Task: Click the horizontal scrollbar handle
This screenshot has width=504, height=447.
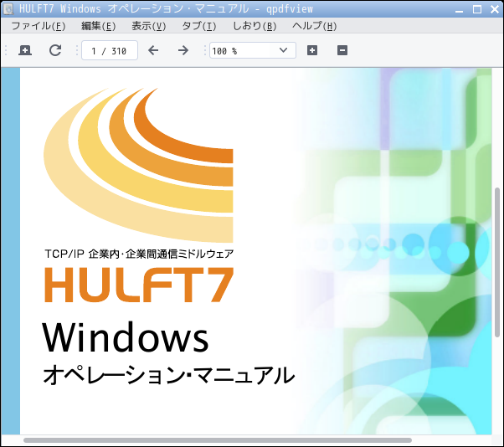Action: 218,440
